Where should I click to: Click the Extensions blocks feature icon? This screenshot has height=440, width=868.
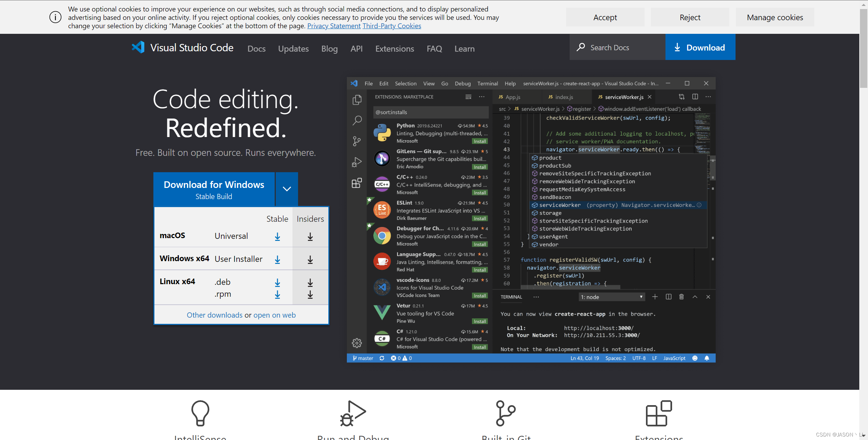pos(658,413)
